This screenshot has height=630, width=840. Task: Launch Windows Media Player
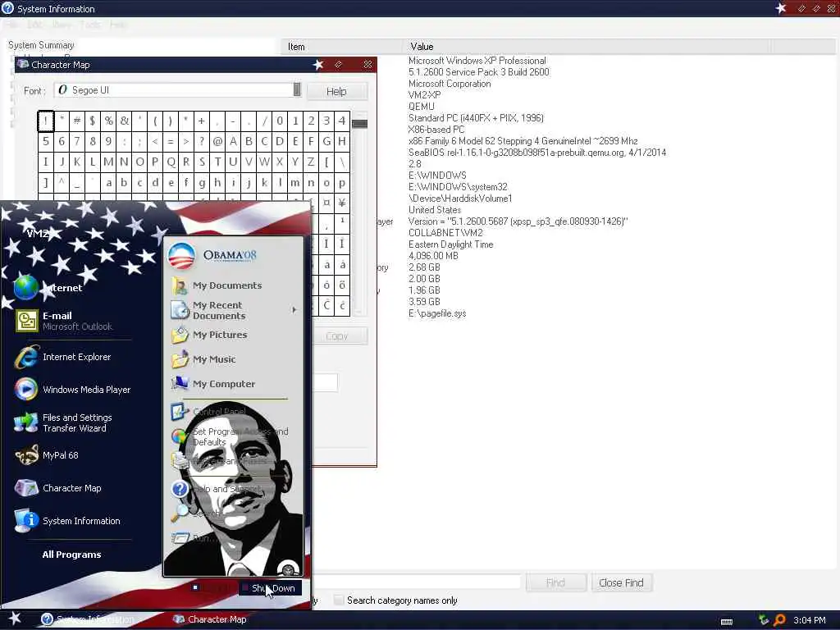click(x=73, y=390)
